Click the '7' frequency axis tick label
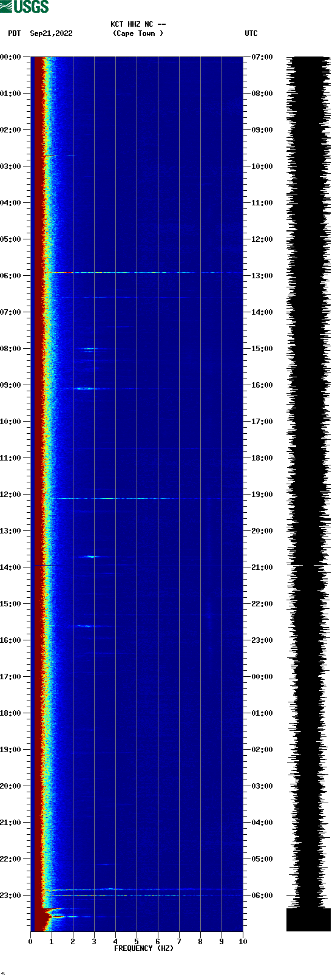The height and width of the screenshot is (980, 335). tap(179, 942)
